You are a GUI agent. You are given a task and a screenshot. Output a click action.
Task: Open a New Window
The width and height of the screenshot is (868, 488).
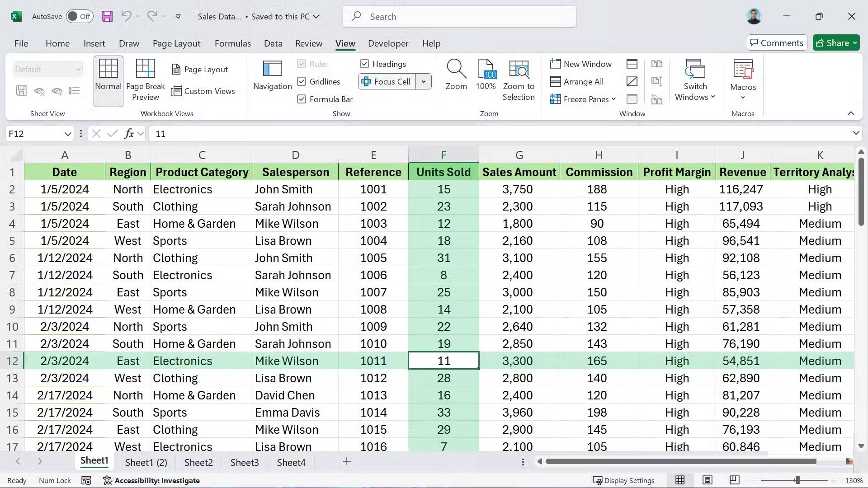pyautogui.click(x=581, y=64)
